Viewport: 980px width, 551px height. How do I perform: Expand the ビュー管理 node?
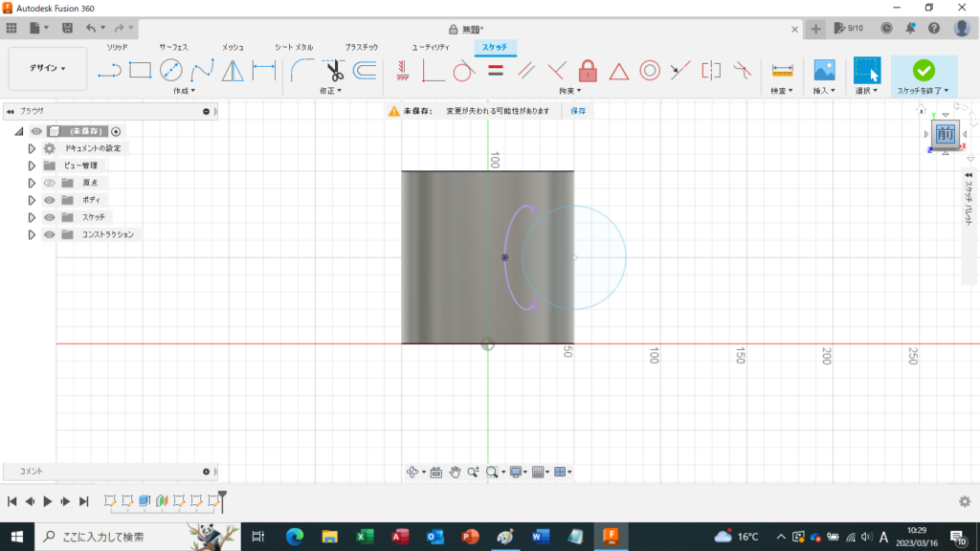point(32,165)
